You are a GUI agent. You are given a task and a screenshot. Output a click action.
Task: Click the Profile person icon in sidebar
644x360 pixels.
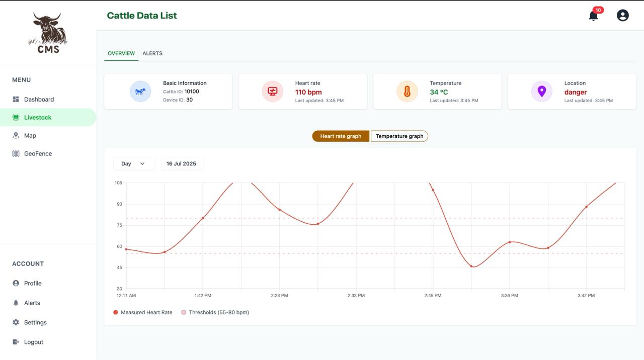point(16,284)
